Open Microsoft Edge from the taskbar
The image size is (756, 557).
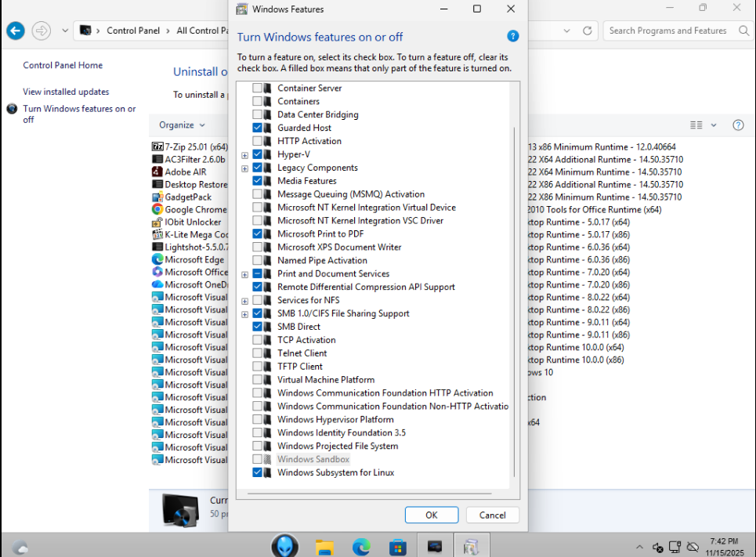pyautogui.click(x=361, y=546)
